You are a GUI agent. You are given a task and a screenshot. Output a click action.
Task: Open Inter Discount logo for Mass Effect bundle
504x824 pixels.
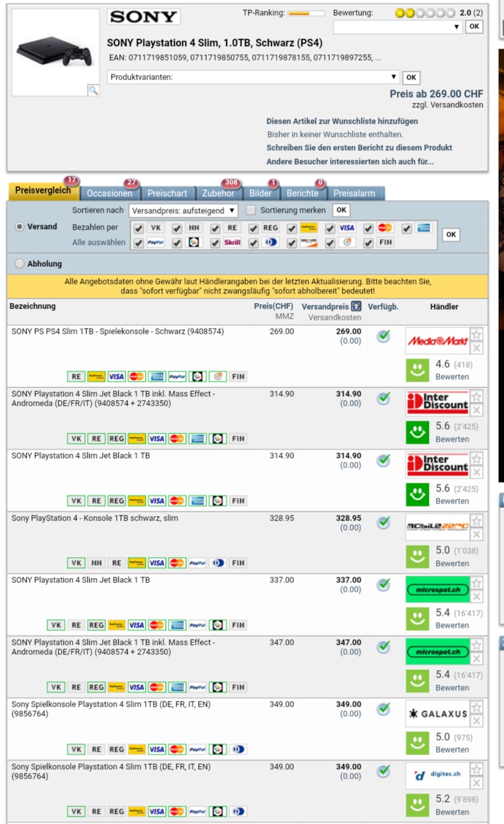[437, 403]
